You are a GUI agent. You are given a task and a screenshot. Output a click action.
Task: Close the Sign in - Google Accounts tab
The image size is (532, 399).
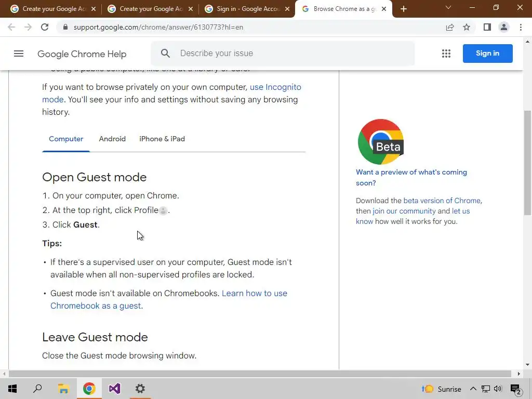(287, 9)
